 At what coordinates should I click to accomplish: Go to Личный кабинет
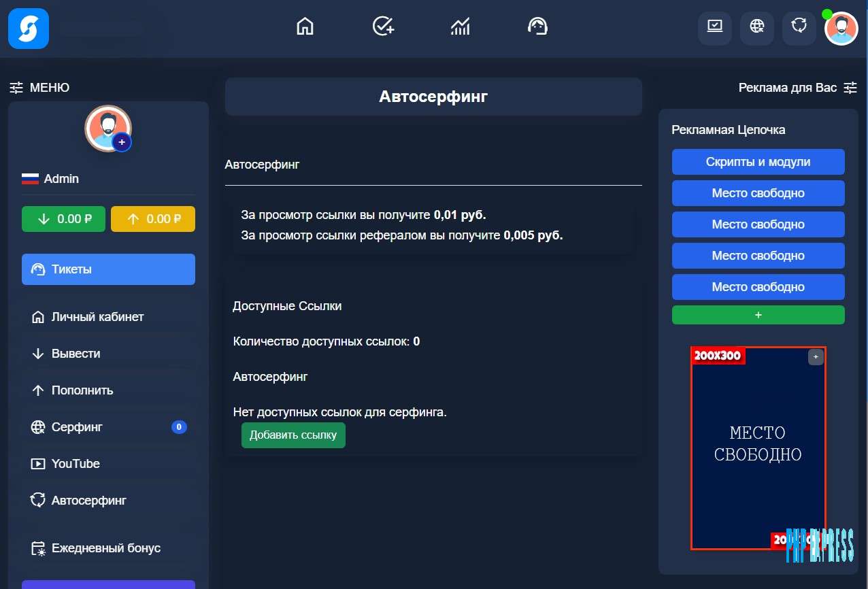click(108, 317)
